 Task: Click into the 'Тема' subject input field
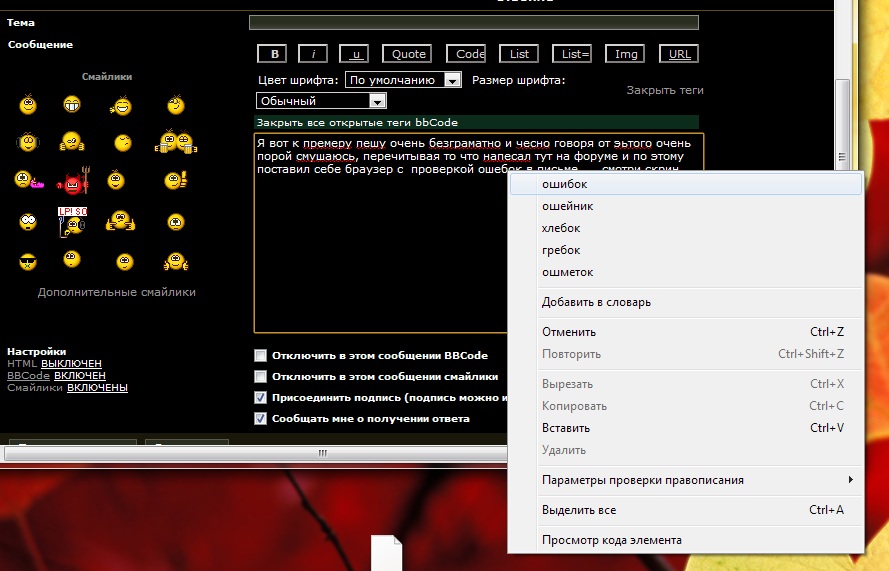473,22
